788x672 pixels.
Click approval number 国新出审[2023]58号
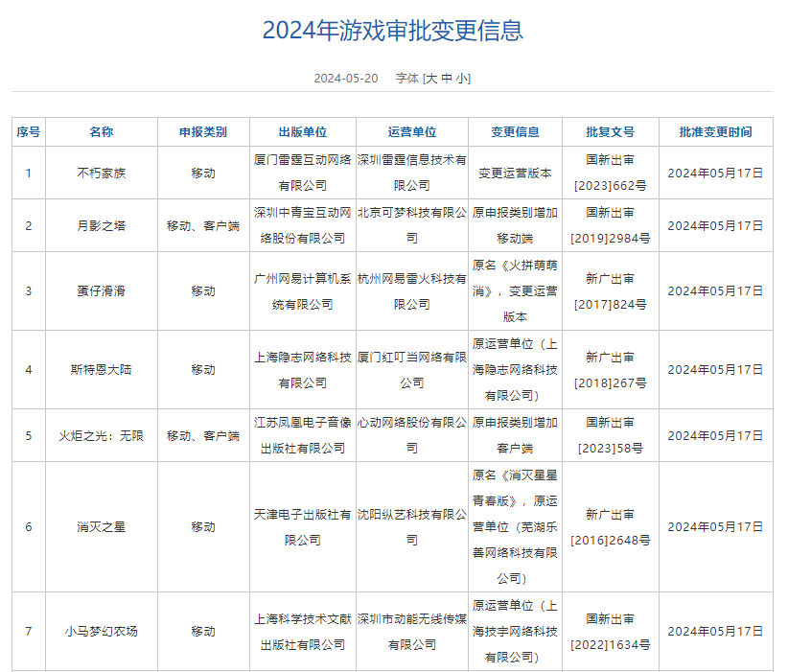(611, 436)
